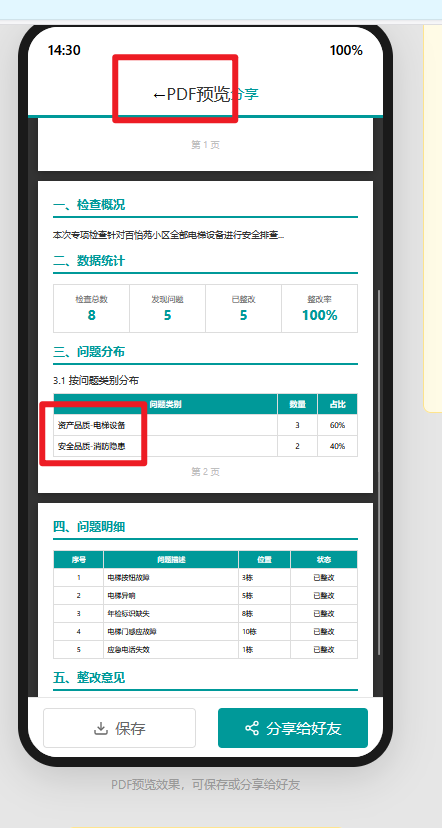442x828 pixels.
Task: Click the 序号 column header
Action: [79, 560]
